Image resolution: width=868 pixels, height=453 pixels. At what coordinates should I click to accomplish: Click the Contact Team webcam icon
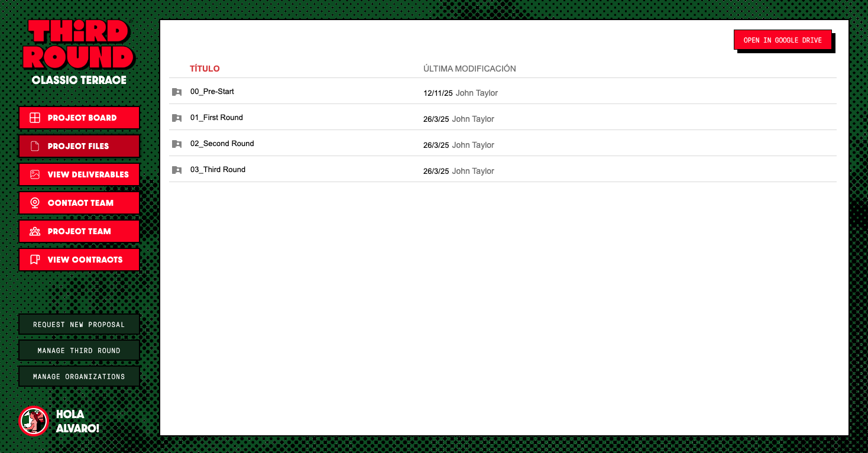35,203
